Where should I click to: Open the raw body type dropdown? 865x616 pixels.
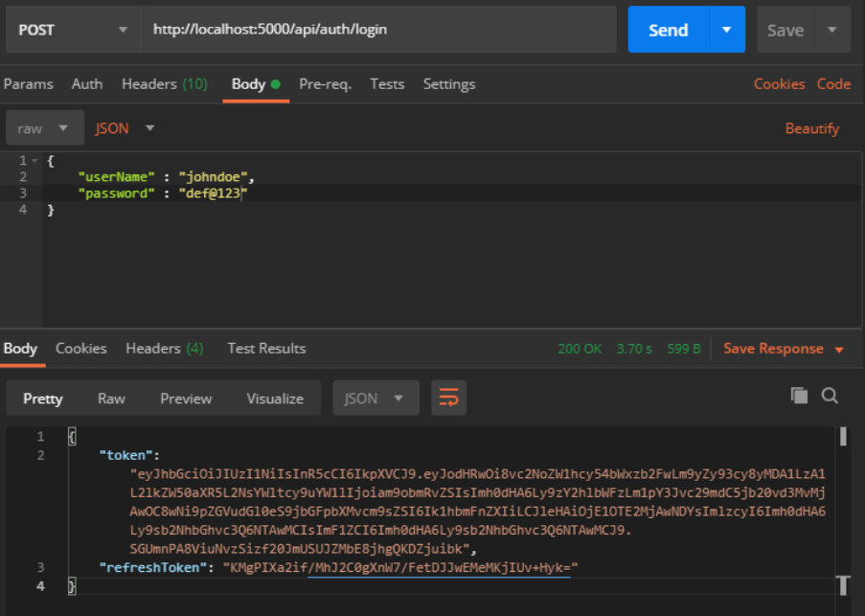tap(43, 128)
